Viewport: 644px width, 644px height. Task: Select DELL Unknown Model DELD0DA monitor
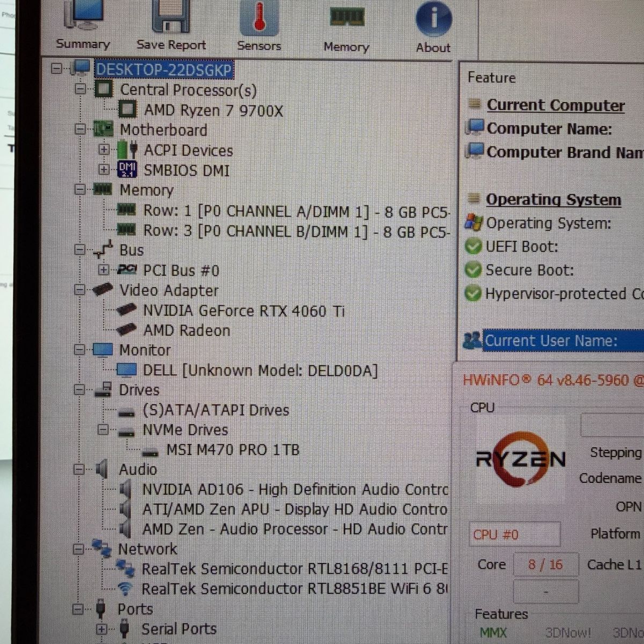tap(260, 371)
